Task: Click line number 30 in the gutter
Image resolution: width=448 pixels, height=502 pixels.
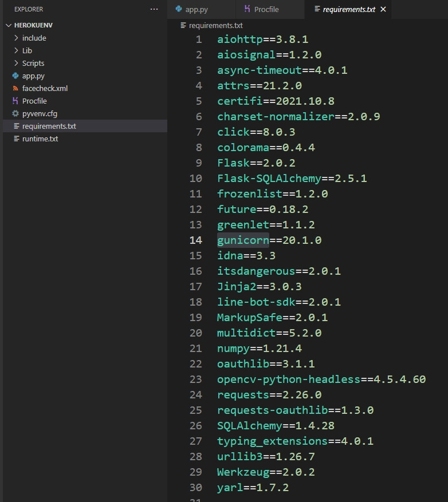Action: [196, 487]
